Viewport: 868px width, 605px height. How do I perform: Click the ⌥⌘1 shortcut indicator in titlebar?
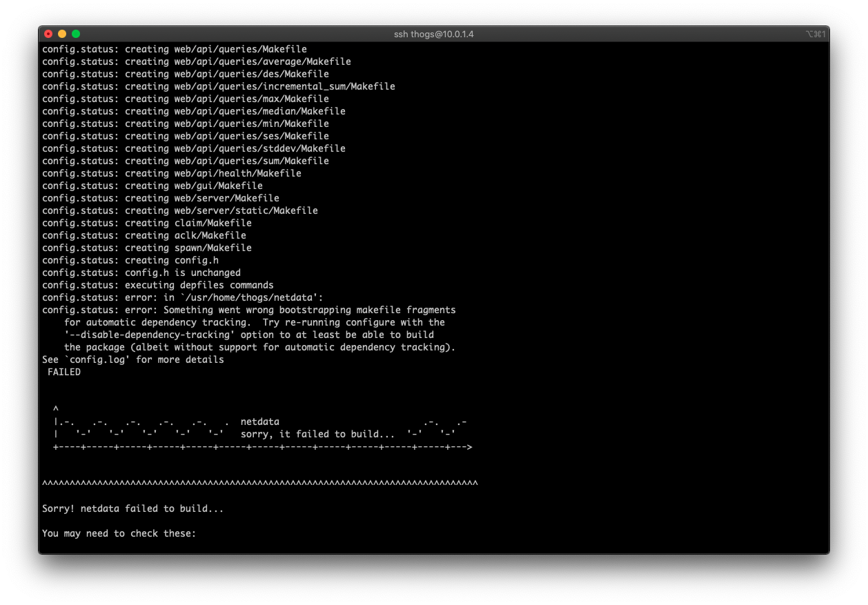(x=816, y=33)
